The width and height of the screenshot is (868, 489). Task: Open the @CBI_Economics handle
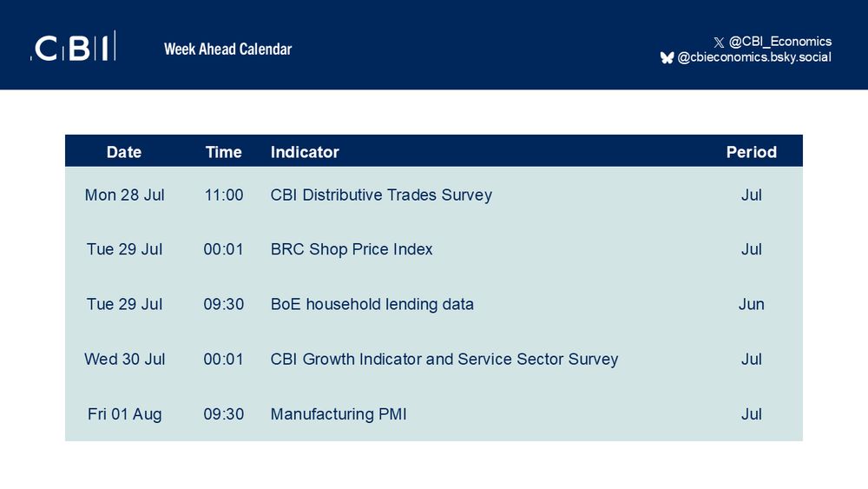tap(780, 42)
